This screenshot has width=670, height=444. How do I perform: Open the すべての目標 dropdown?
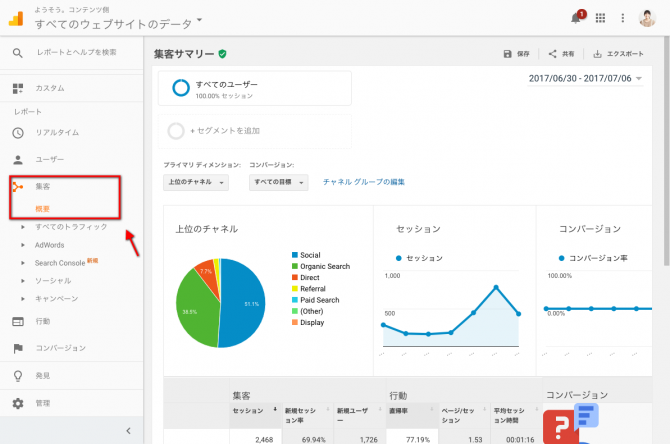(279, 182)
